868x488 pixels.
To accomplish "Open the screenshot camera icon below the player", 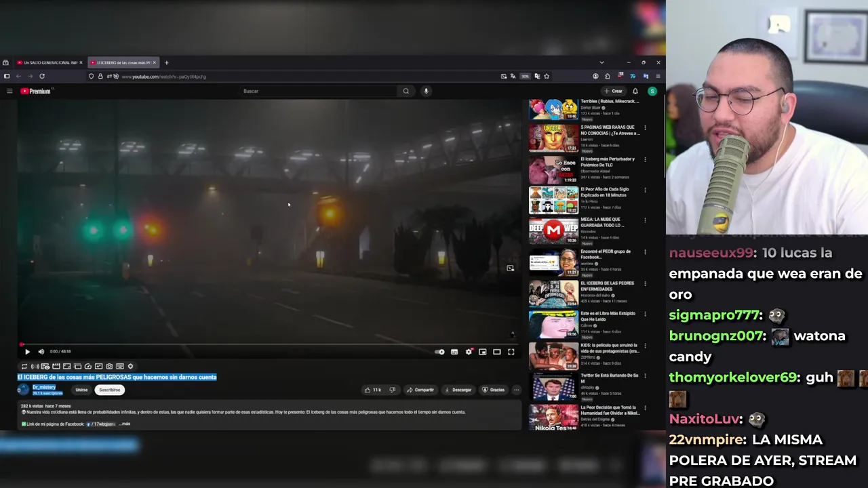I will tap(109, 367).
